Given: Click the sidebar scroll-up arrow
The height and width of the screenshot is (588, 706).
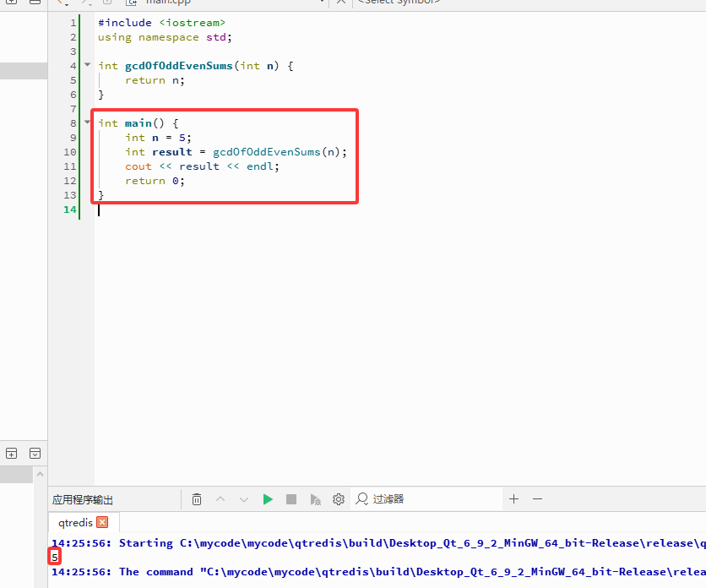Looking at the screenshot, I should pos(40,474).
